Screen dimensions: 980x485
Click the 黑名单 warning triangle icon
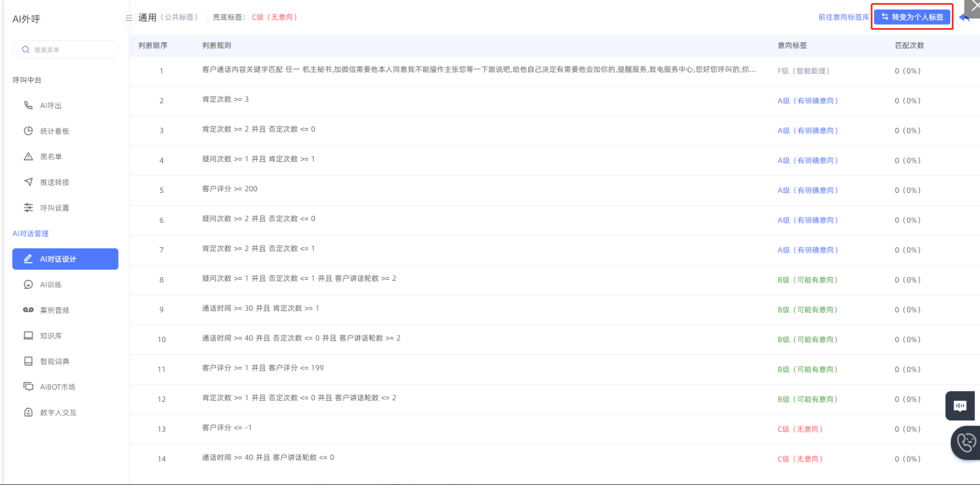(28, 156)
